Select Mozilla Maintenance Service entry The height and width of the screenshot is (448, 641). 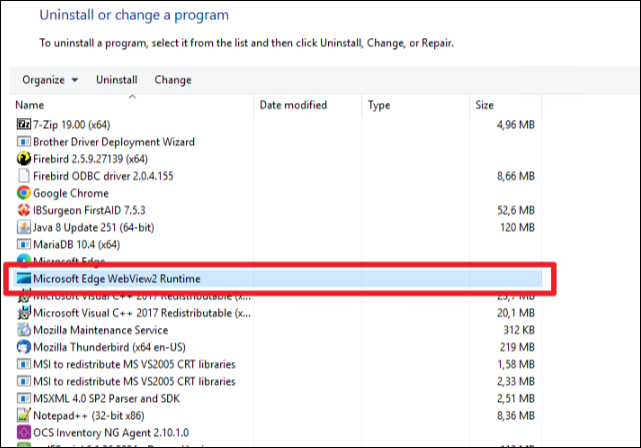[x=277, y=330]
